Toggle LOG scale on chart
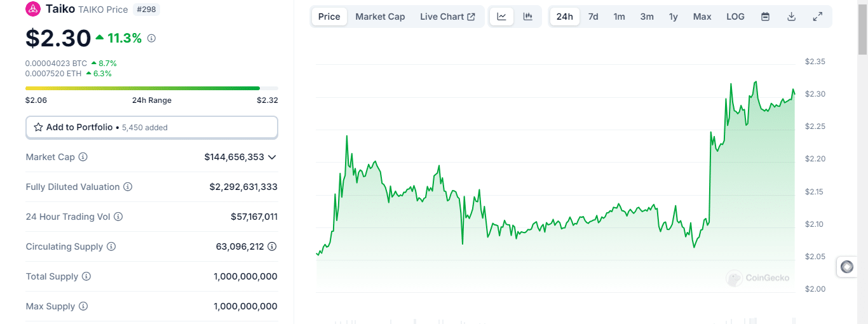 tap(735, 17)
